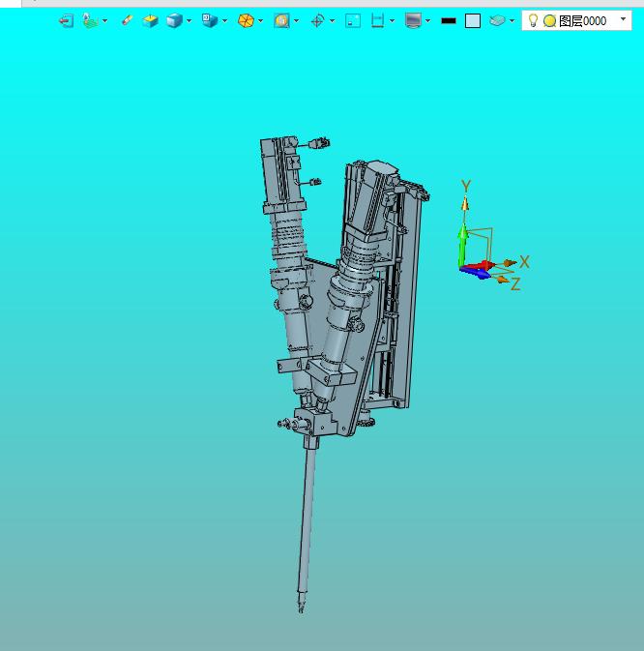The width and height of the screenshot is (644, 651).
Task: Select the long probe rod of the model
Action: [307, 519]
